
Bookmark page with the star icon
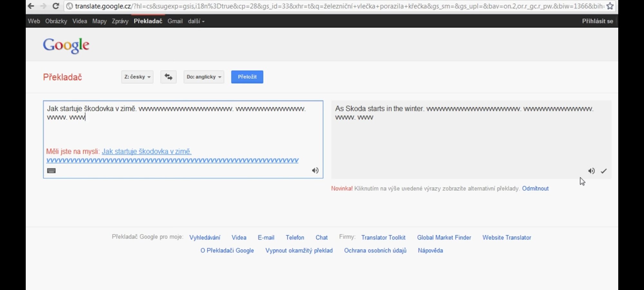pyautogui.click(x=610, y=6)
